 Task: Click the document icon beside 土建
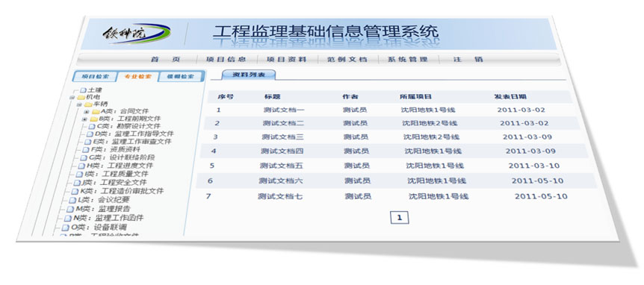click(84, 90)
